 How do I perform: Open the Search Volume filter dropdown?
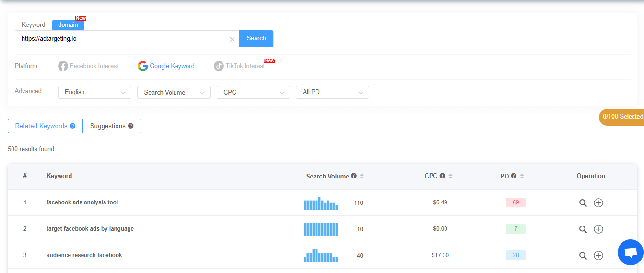[x=174, y=92]
